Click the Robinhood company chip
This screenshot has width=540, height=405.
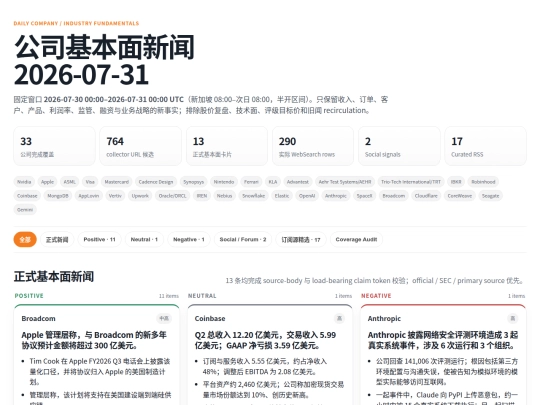click(x=483, y=182)
